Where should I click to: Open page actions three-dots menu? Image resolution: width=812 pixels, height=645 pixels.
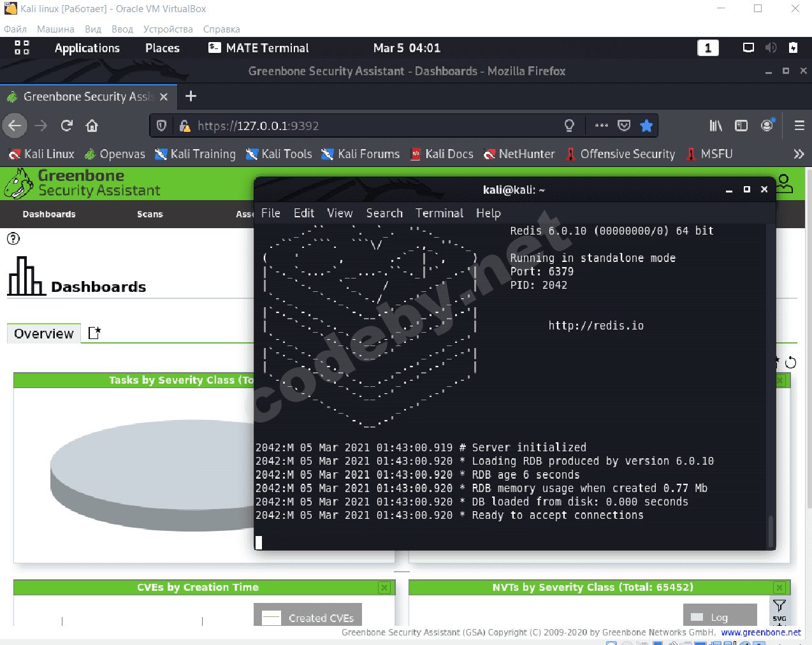pyautogui.click(x=601, y=126)
